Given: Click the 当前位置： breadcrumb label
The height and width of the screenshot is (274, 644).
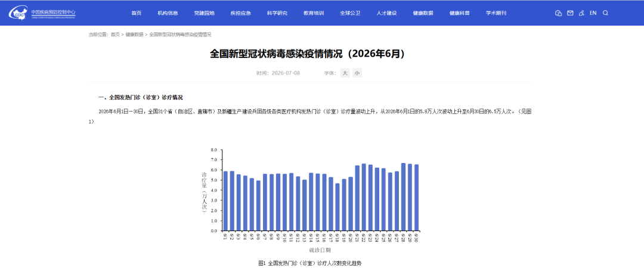Looking at the screenshot, I should point(99,35).
